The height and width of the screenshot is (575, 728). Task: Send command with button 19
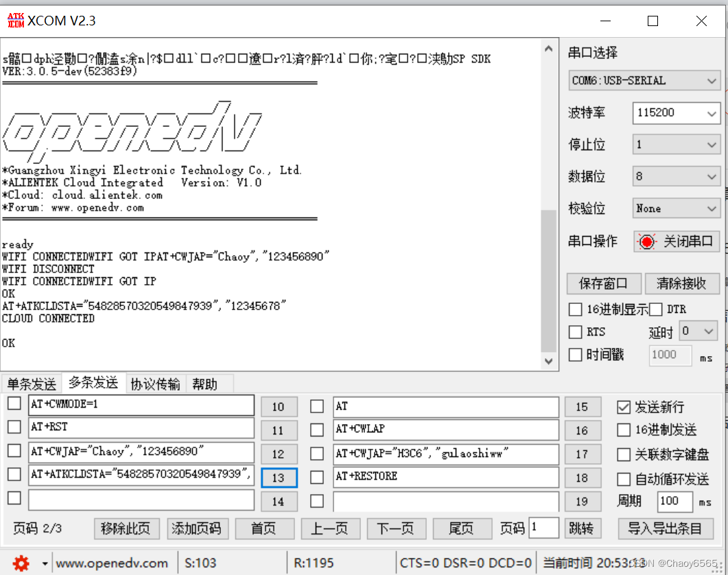pyautogui.click(x=583, y=502)
